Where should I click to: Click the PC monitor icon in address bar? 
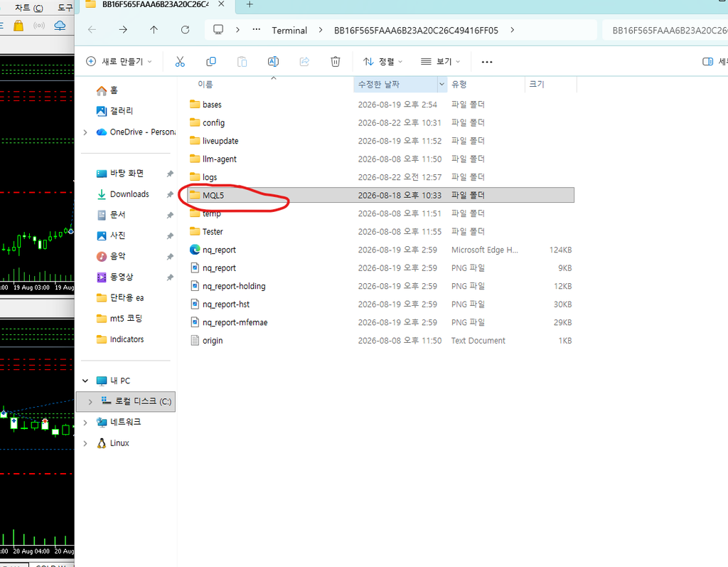218,30
